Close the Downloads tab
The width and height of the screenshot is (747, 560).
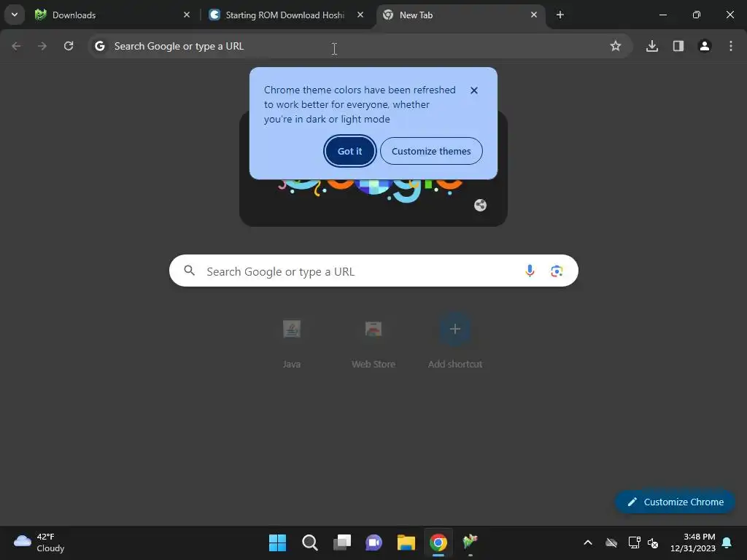pyautogui.click(x=186, y=15)
